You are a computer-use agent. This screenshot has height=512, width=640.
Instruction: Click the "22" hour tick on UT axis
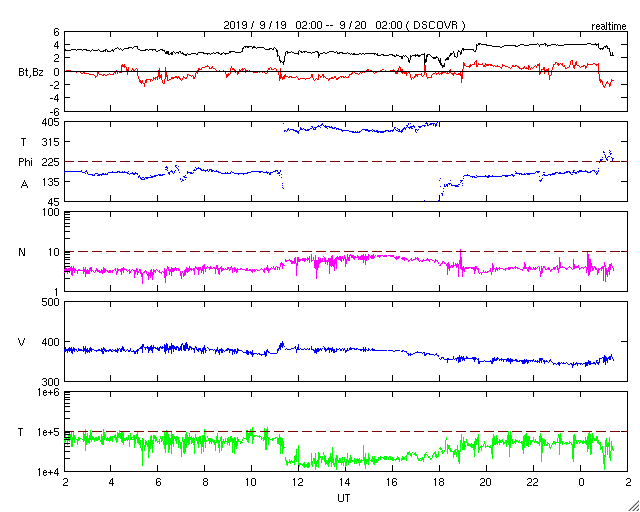533,482
